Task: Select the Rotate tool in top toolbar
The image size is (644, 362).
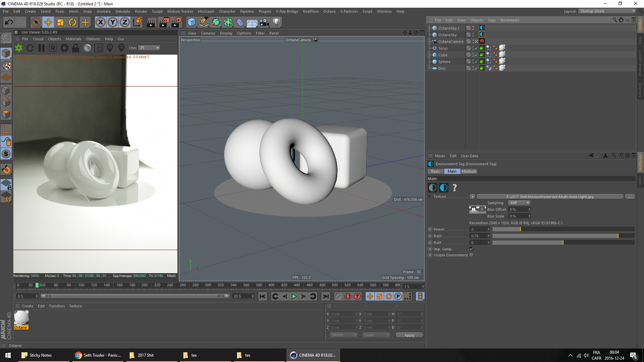Action: point(72,22)
